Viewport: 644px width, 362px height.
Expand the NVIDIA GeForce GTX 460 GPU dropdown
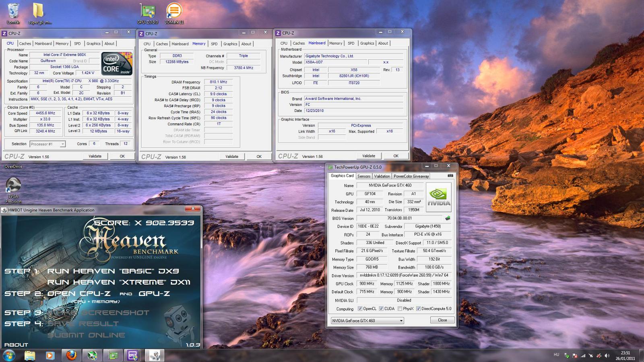tap(401, 321)
